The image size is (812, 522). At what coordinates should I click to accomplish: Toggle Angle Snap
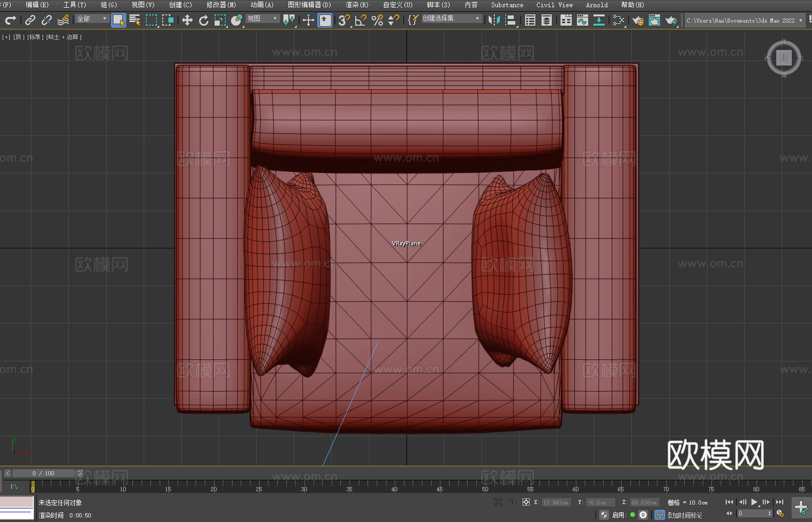(x=361, y=20)
